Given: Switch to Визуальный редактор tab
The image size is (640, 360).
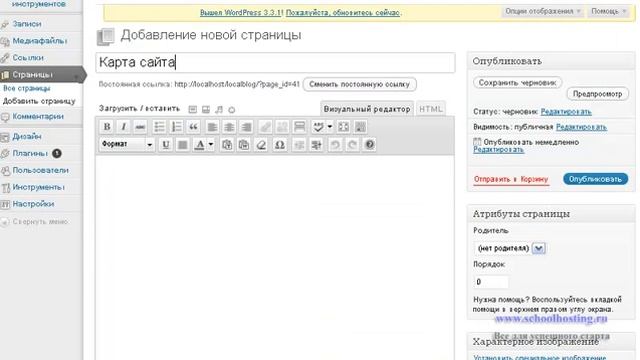Looking at the screenshot, I should [367, 109].
